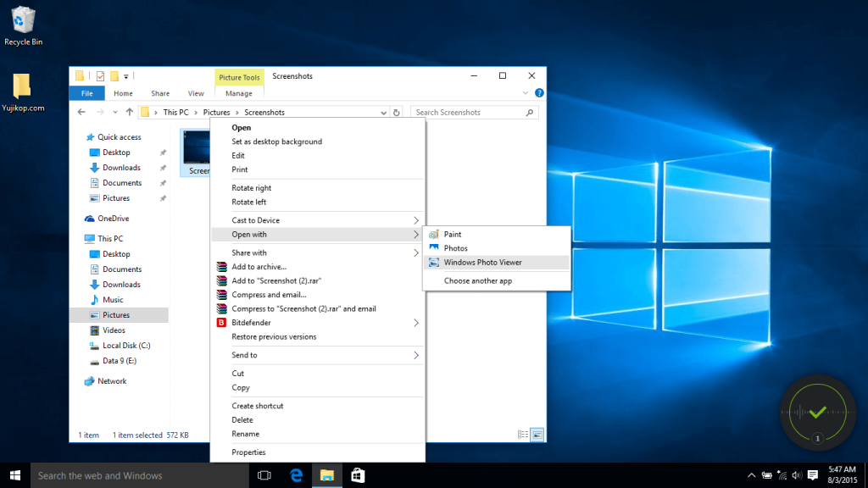Viewport: 868px width, 488px height.
Task: Open Local Disk (C:) in sidebar
Action: pyautogui.click(x=125, y=346)
